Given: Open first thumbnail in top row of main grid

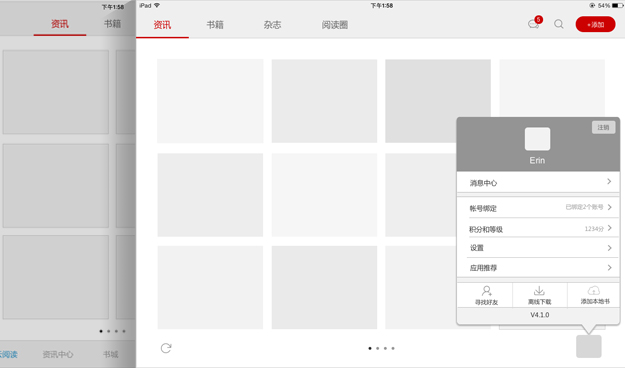Looking at the screenshot, I should (x=210, y=101).
